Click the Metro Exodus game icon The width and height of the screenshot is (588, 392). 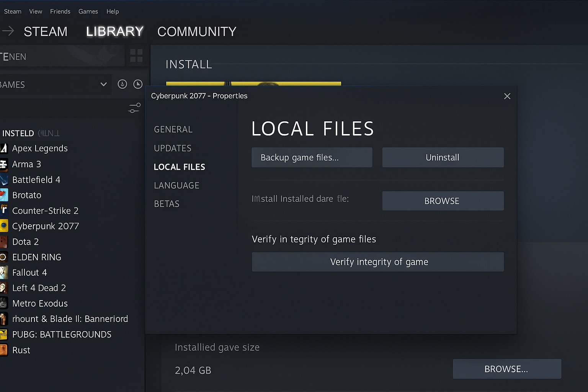(4, 304)
